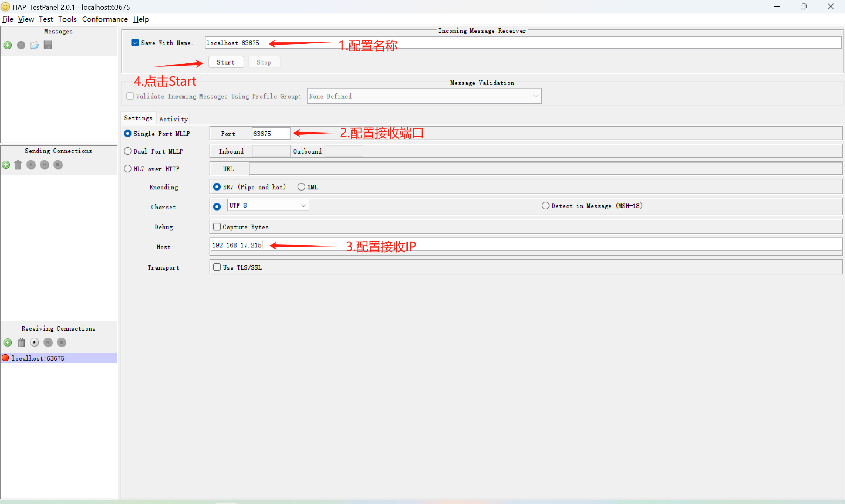This screenshot has height=504, width=845.
Task: Choose XML encoding radio button
Action: tap(301, 187)
